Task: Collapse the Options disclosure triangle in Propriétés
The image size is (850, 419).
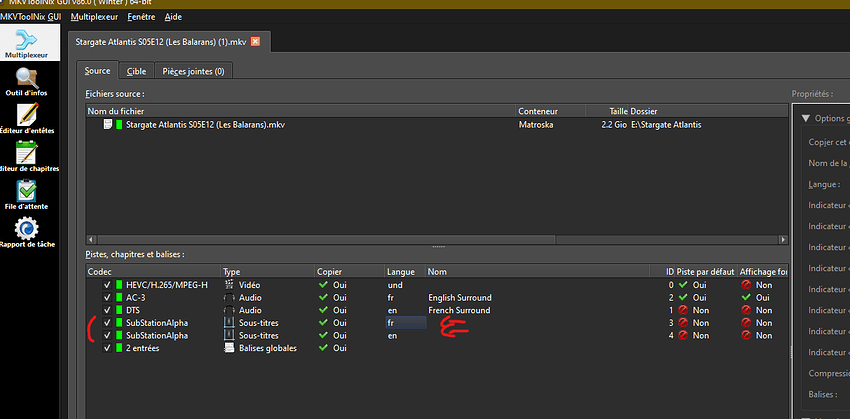Action: tap(806, 118)
